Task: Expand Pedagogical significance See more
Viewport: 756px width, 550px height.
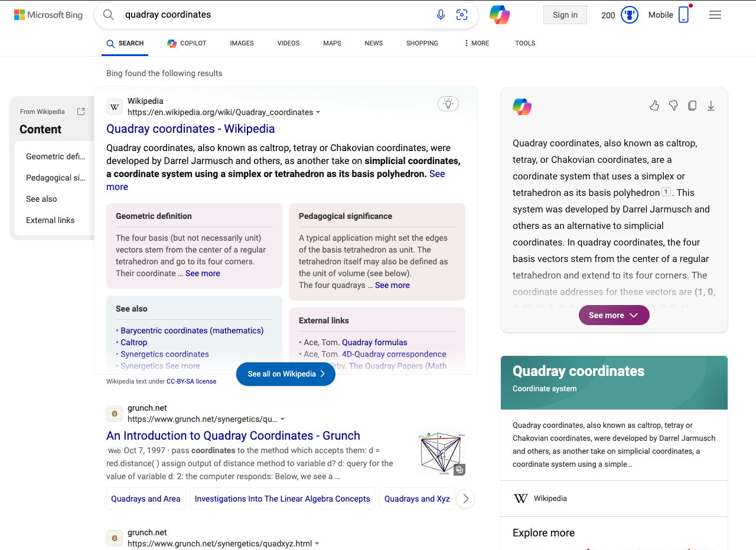Action: point(392,285)
